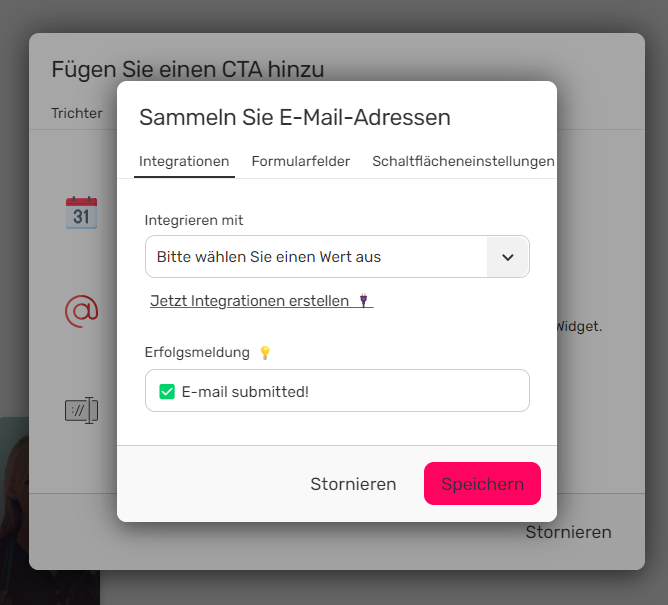
Task: Click Stornieren in the email dialog
Action: 353,484
